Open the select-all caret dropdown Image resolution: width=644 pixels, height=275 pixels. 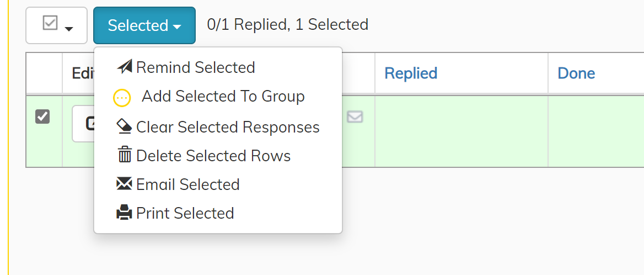(69, 28)
